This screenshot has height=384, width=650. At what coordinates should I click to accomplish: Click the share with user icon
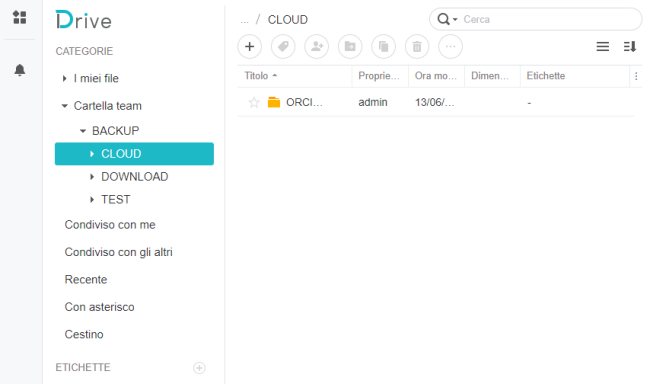[x=317, y=46]
